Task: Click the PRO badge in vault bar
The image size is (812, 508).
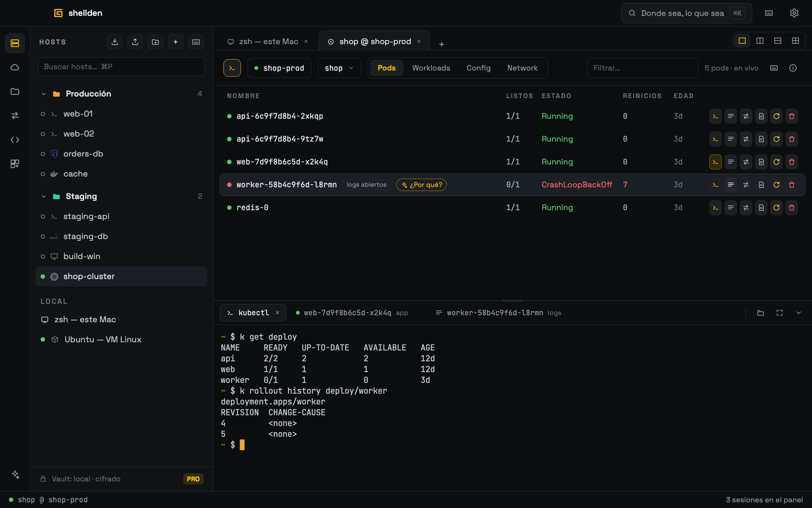Action: 193,479
